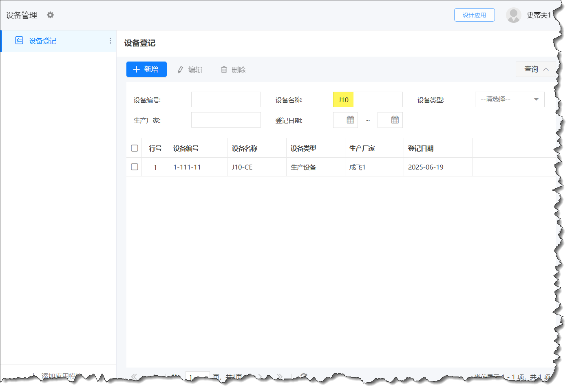The width and height of the screenshot is (572, 392).
Task: Select the J10-CE cell in table
Action: coord(242,167)
